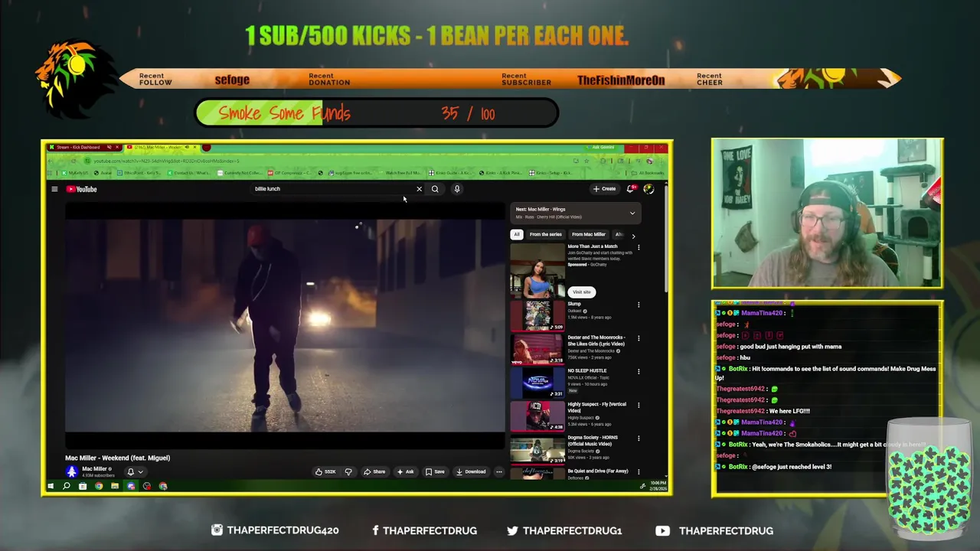
Task: Open Windows taskbar search icon
Action: click(x=67, y=486)
